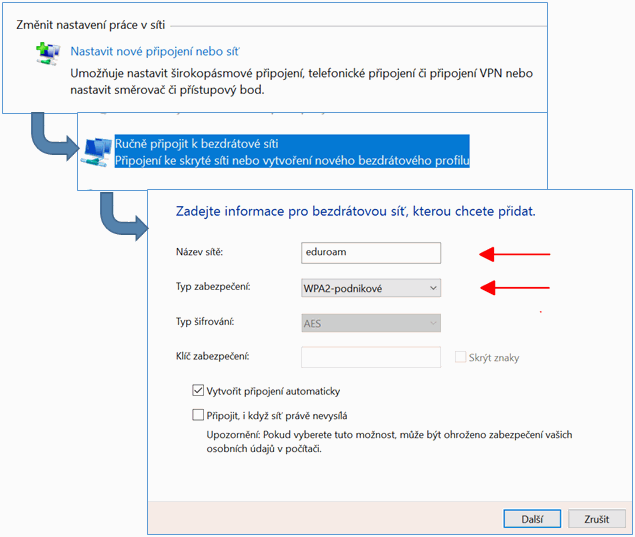The height and width of the screenshot is (537, 635).
Task: Click the red arrow pointing at WPA2-podnikové
Action: 516,288
